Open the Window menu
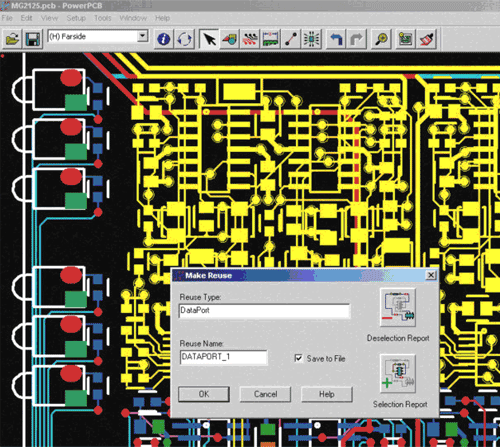This screenshot has height=447, width=500. 133,18
